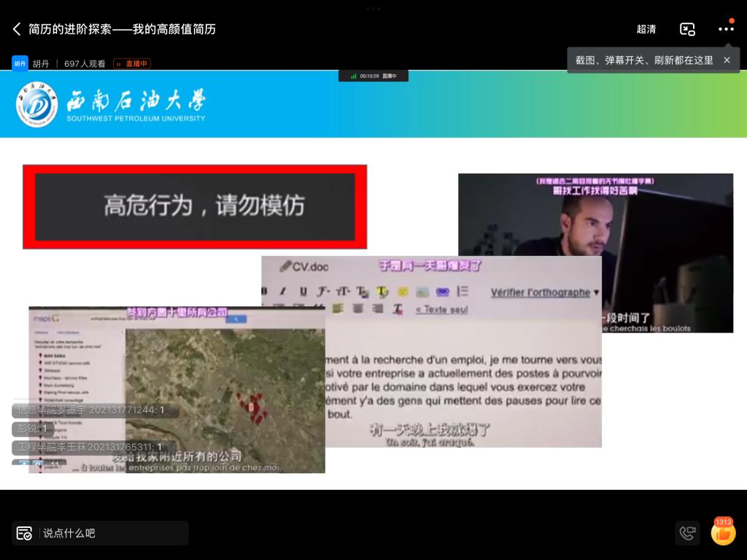
Task: Tap the picture-in-picture screen icon
Action: pos(687,29)
